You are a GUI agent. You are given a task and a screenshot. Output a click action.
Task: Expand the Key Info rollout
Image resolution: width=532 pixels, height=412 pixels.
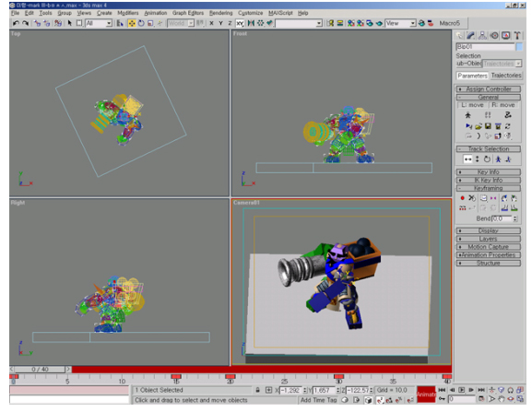489,172
